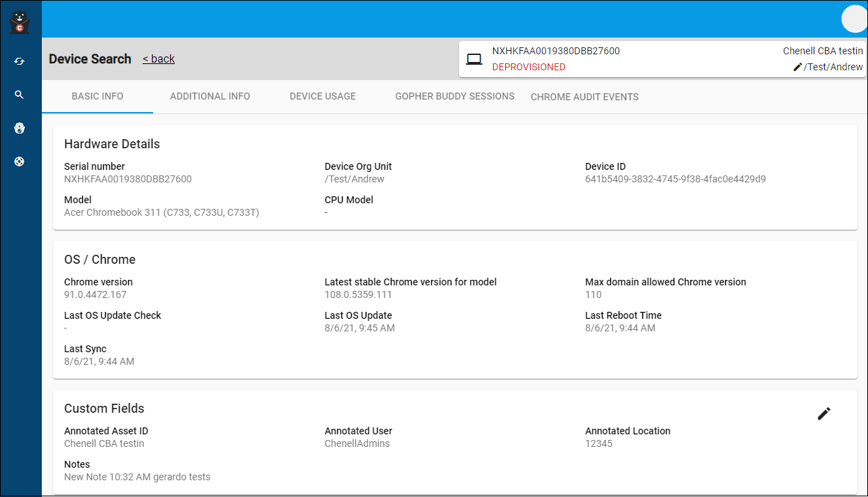Click the Last Reboot Time value
The image size is (868, 497).
620,328
